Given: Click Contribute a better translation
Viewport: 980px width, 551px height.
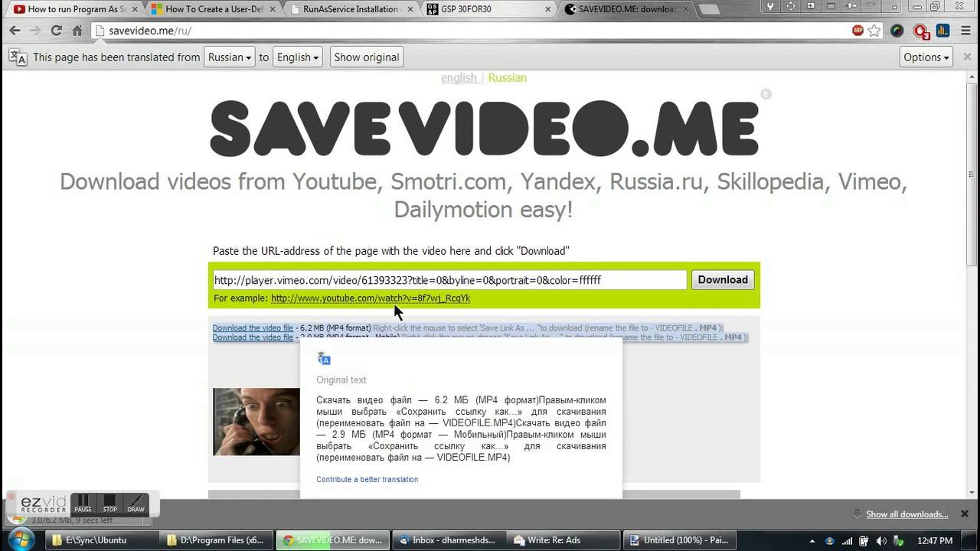Looking at the screenshot, I should [x=367, y=480].
